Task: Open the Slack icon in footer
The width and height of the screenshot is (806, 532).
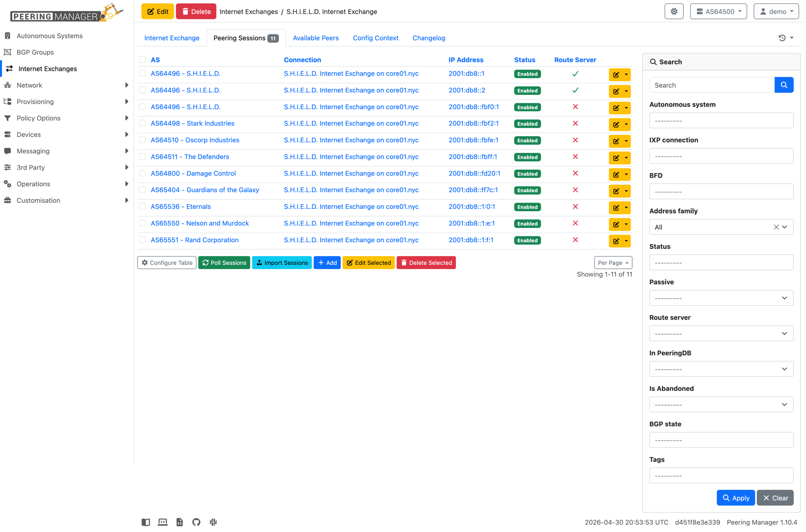Action: (x=213, y=522)
